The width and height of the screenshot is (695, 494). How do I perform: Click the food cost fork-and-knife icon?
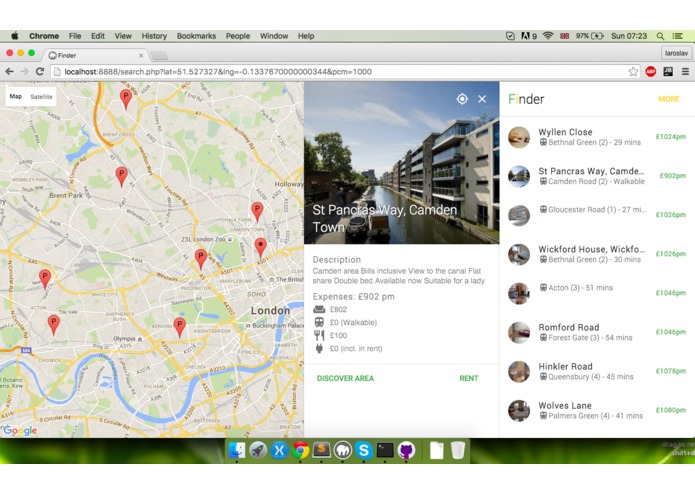319,335
